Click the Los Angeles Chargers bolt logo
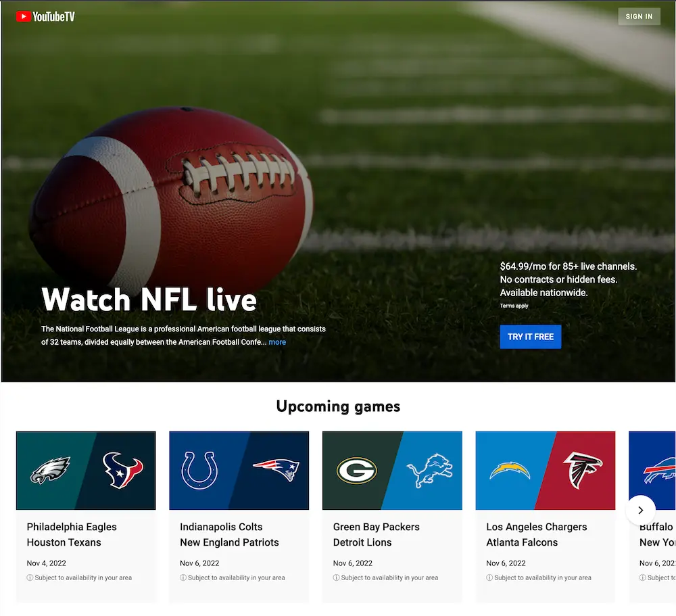Image resolution: width=676 pixels, height=616 pixels. coord(510,470)
